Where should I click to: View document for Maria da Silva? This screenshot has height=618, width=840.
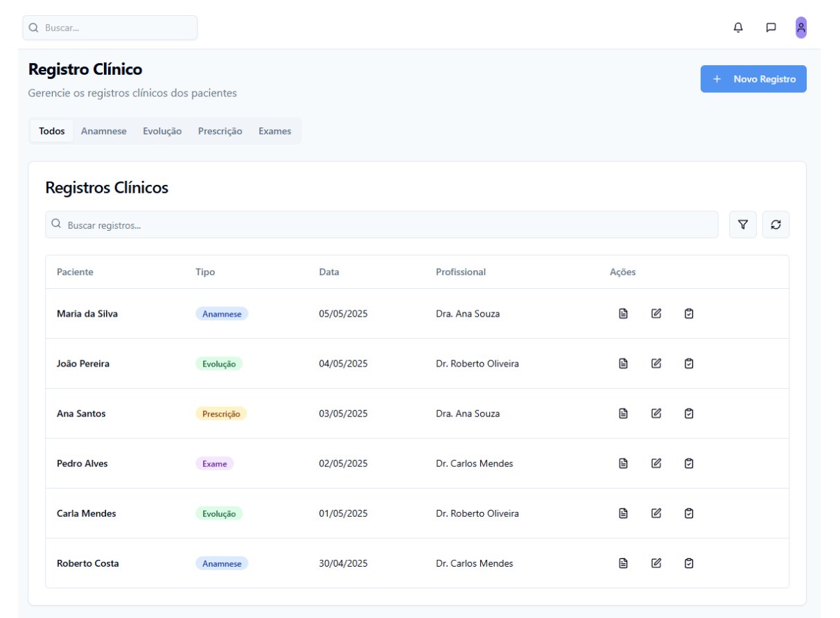pyautogui.click(x=623, y=314)
